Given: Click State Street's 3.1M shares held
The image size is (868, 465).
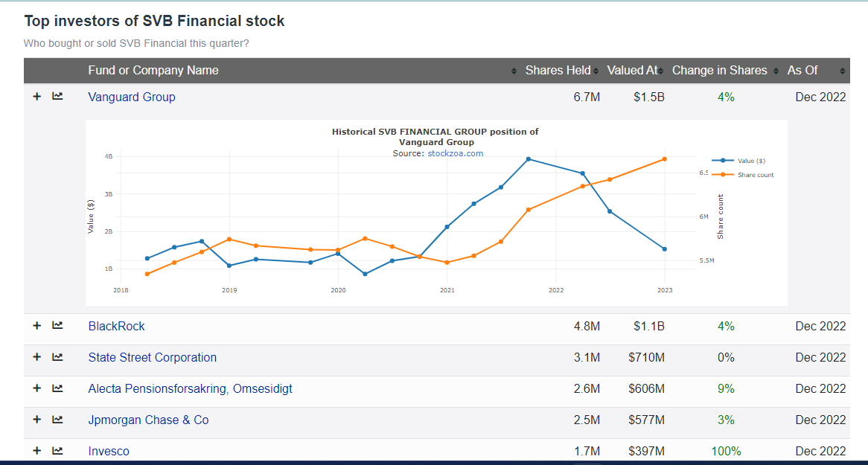Looking at the screenshot, I should [587, 358].
